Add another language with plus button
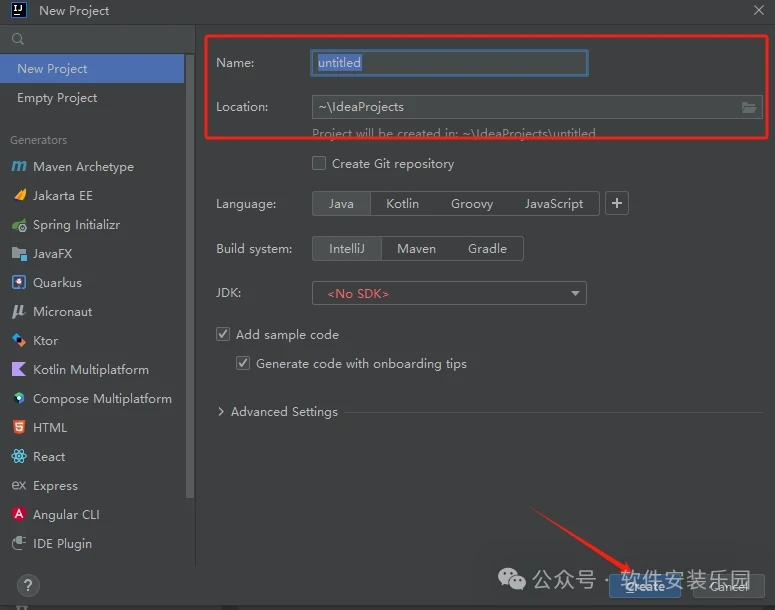Screen dimensions: 775x610 point(617,204)
